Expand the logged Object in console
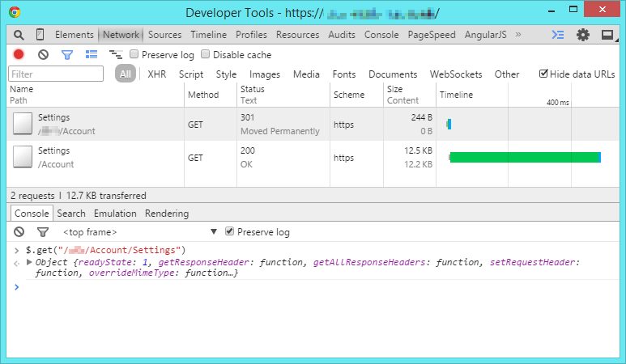 click(x=29, y=262)
